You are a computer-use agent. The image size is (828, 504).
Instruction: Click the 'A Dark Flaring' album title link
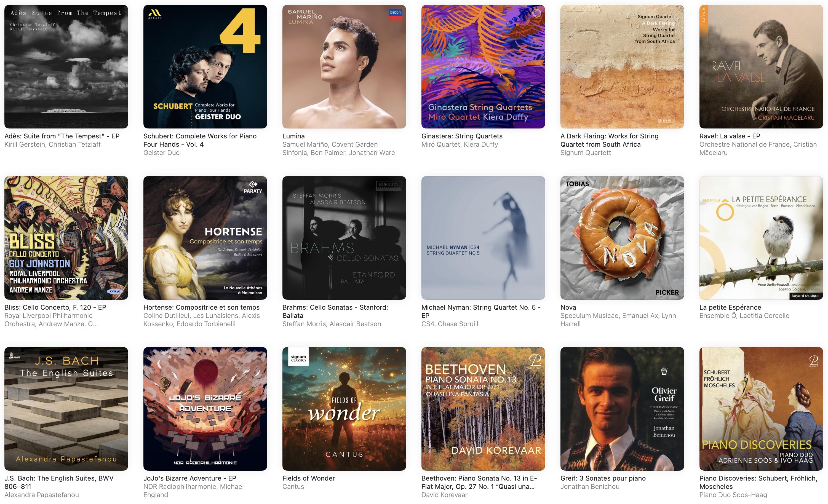point(609,140)
